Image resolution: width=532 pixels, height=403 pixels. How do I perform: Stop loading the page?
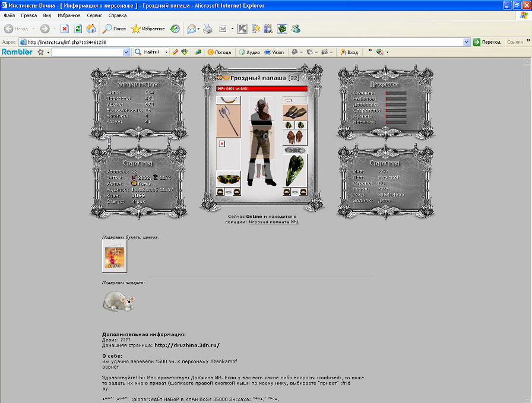(x=65, y=29)
